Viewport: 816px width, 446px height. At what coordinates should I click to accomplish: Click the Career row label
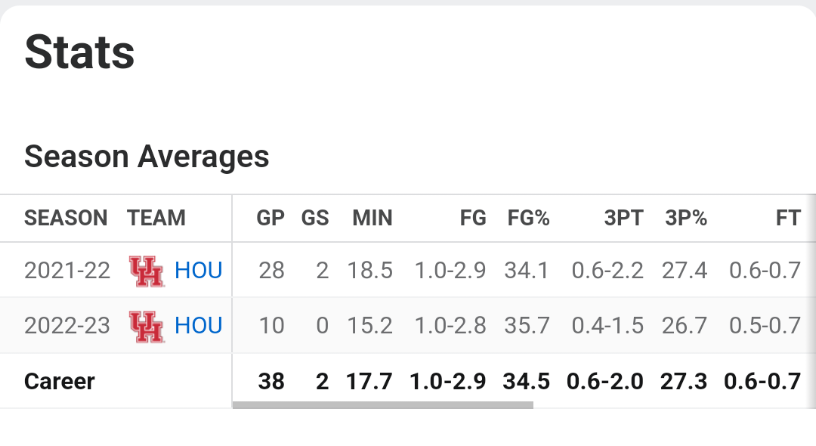click(58, 381)
